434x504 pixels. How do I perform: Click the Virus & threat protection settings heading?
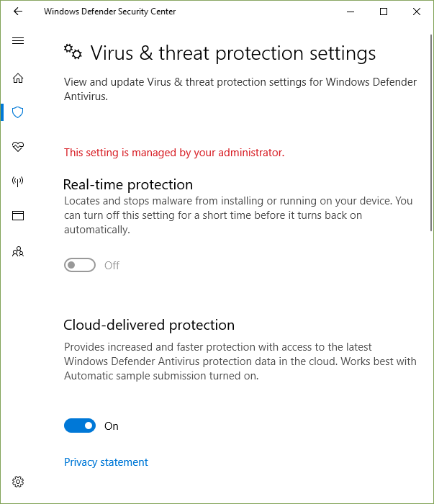coord(233,53)
